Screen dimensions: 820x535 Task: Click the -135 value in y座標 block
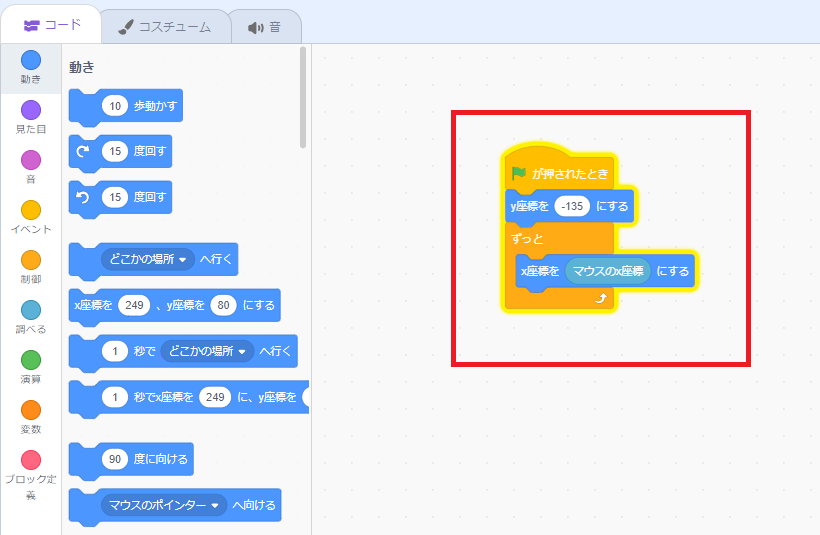point(573,206)
